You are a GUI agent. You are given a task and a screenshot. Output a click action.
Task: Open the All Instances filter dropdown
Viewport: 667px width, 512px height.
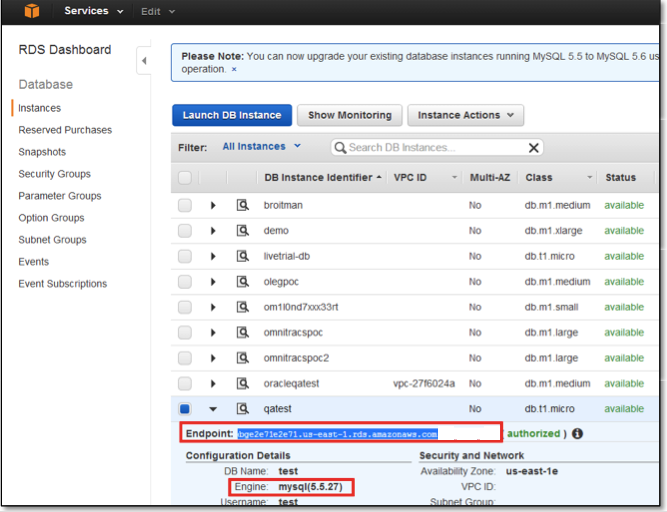click(262, 146)
